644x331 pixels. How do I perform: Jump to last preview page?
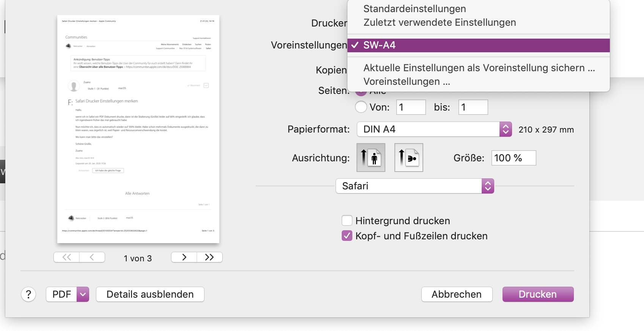(209, 258)
